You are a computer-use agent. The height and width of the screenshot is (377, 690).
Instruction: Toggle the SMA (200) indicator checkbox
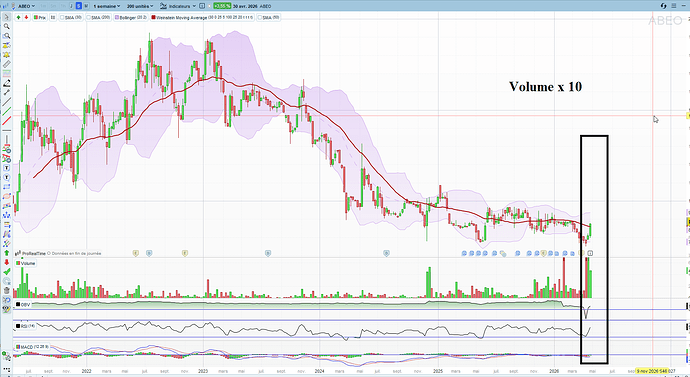click(89, 17)
